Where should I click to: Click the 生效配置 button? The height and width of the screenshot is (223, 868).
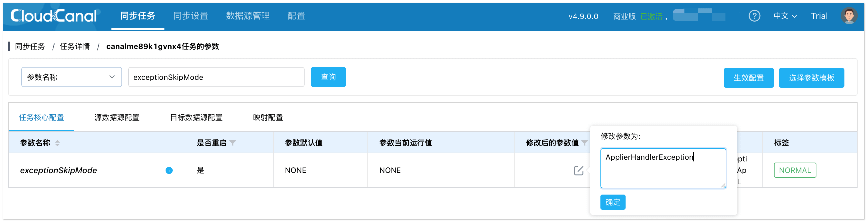click(748, 78)
